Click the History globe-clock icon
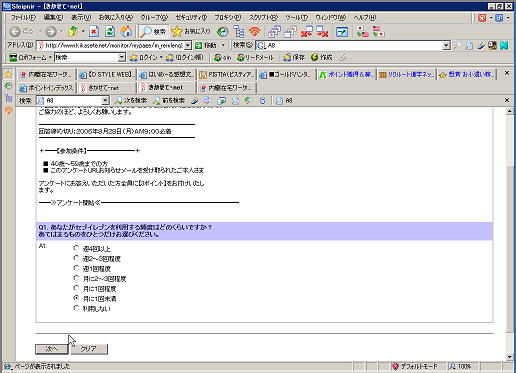516x373 pixels. pyautogui.click(x=222, y=32)
